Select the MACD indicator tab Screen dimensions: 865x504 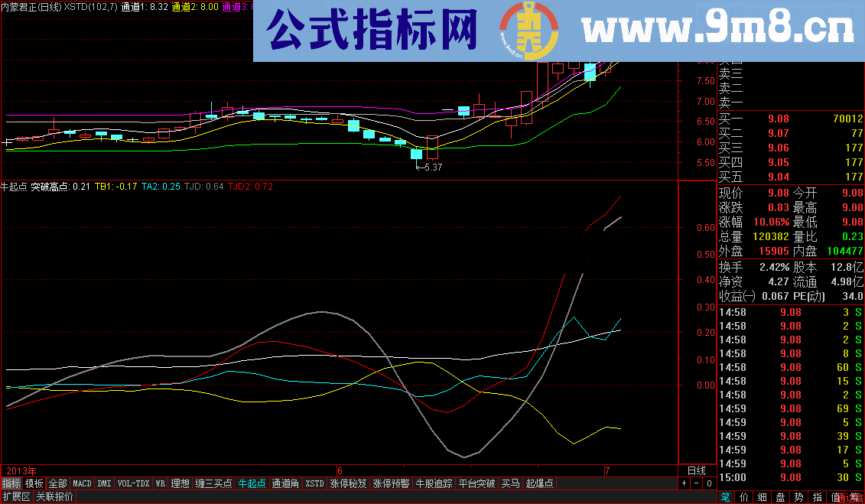(x=81, y=483)
